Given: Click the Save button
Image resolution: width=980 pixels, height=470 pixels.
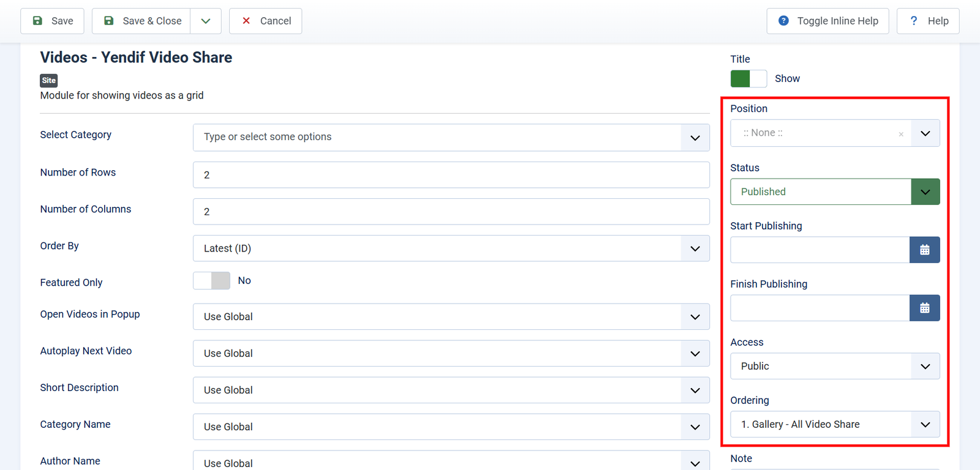Looking at the screenshot, I should (x=52, y=21).
